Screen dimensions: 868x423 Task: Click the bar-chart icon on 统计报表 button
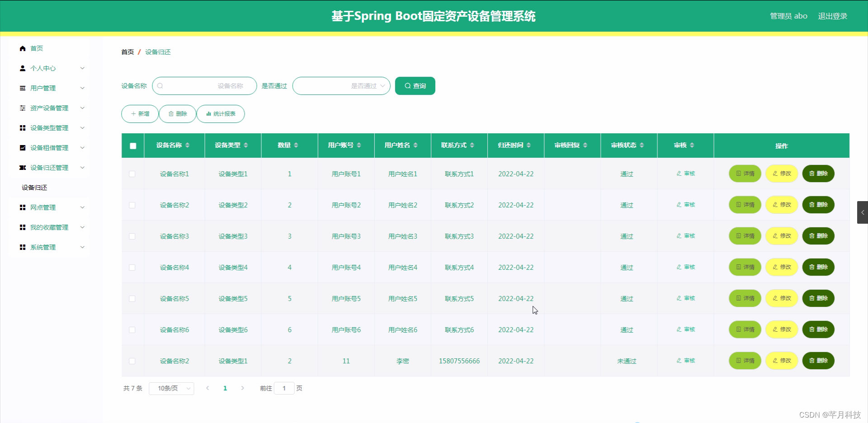tap(208, 114)
